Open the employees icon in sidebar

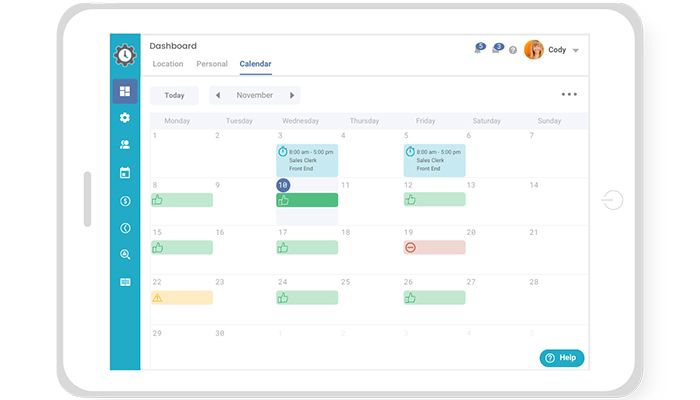125,145
